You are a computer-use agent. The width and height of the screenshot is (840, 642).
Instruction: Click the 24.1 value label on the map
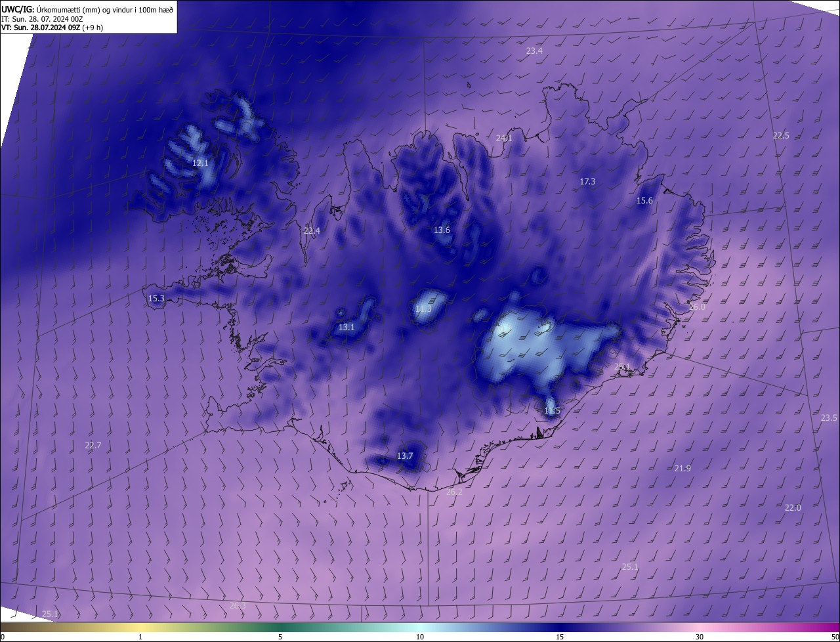click(503, 139)
